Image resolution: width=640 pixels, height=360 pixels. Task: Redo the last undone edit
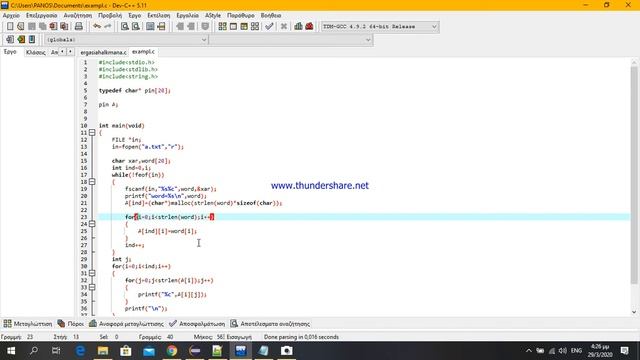tap(108, 27)
